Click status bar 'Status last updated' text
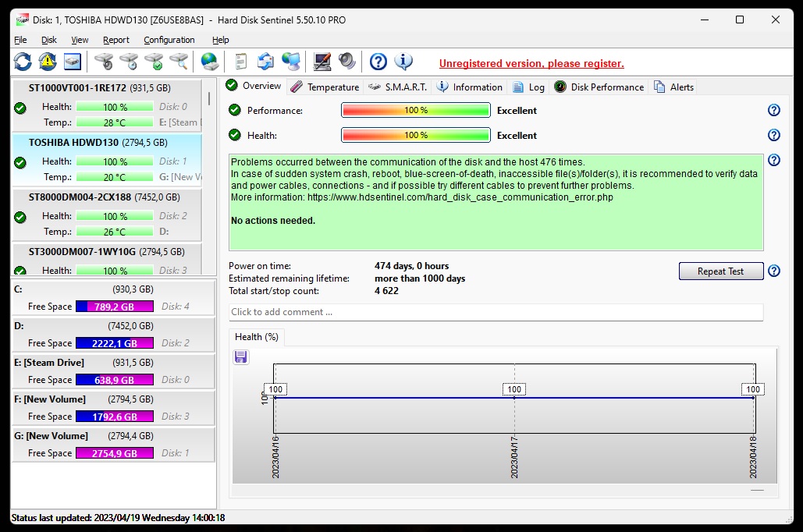803x532 pixels. (x=119, y=518)
